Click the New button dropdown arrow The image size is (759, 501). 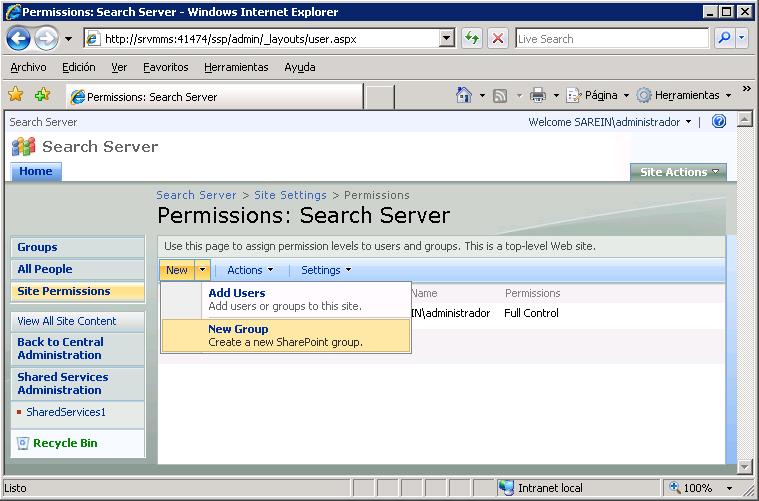click(x=202, y=270)
